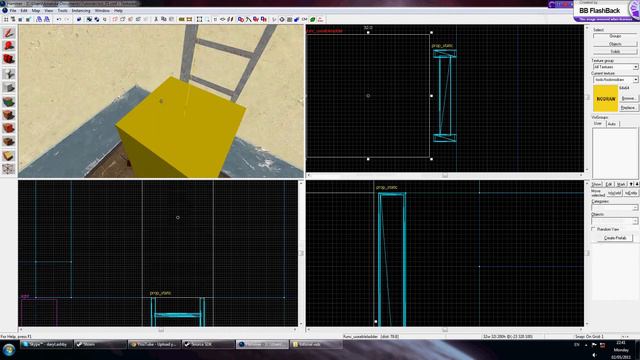Click the Create Prefab button
The image size is (640, 360).
point(615,238)
